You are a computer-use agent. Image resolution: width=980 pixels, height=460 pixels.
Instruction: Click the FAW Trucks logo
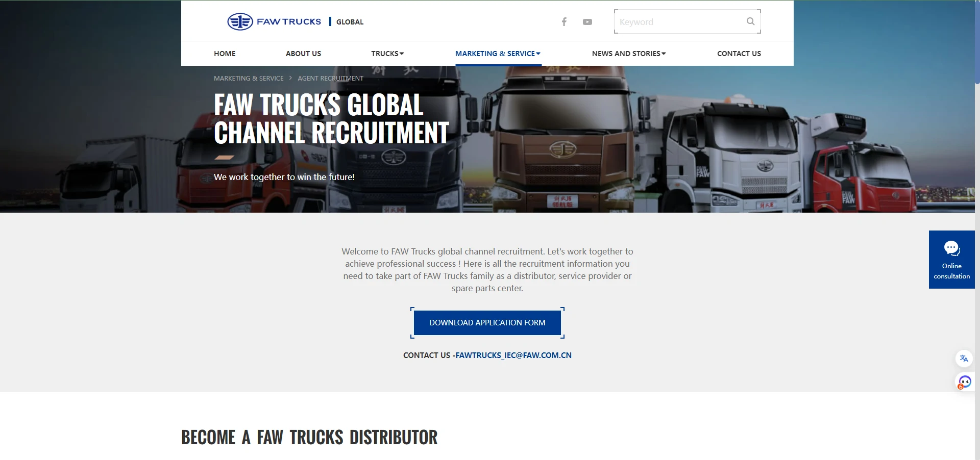[274, 21]
